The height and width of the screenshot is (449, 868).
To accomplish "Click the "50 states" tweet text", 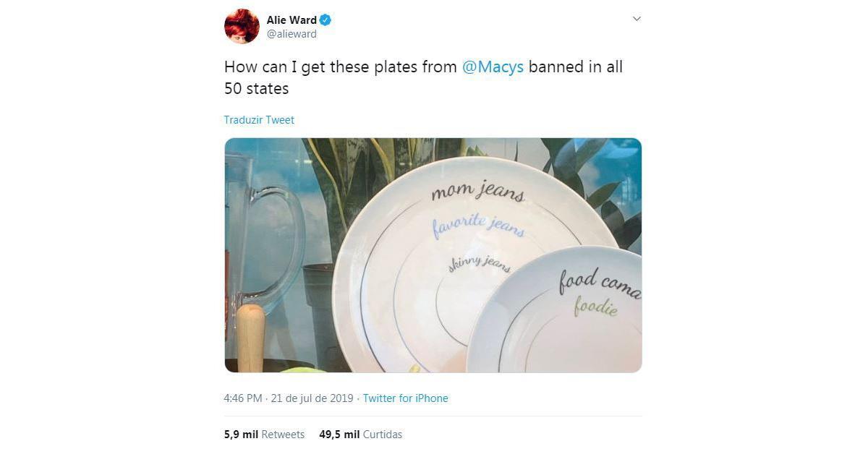I will point(256,89).
